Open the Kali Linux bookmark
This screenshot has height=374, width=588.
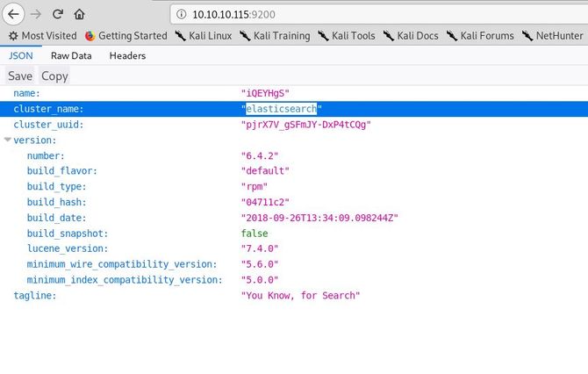coord(204,36)
